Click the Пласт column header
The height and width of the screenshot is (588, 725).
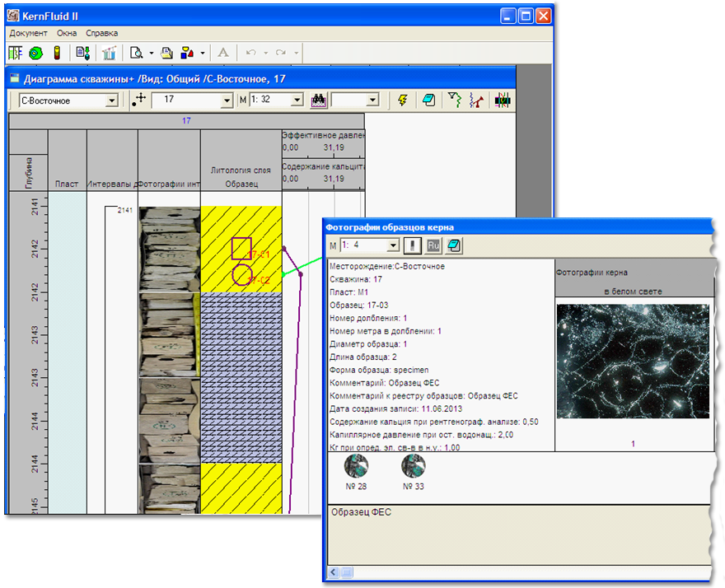click(67, 160)
